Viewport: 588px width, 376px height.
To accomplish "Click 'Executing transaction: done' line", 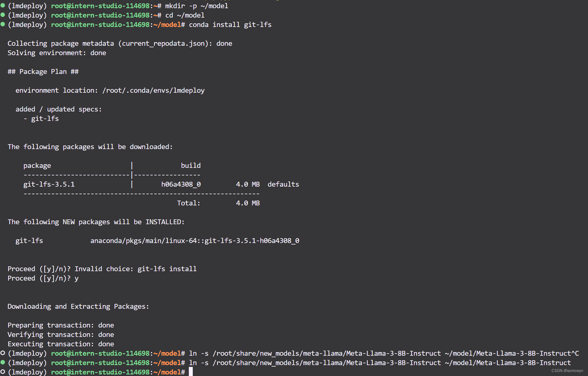I will point(61,344).
